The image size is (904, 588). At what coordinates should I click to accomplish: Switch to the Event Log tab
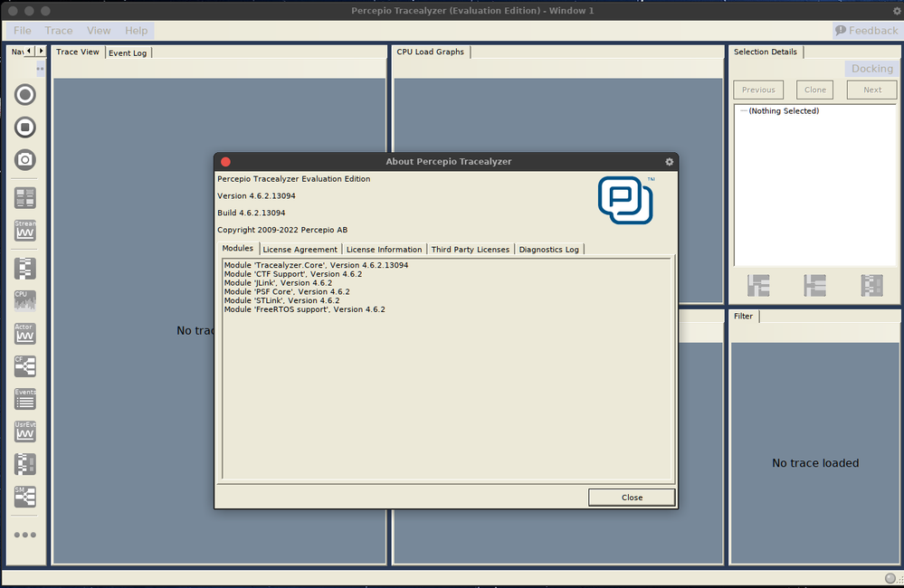128,53
